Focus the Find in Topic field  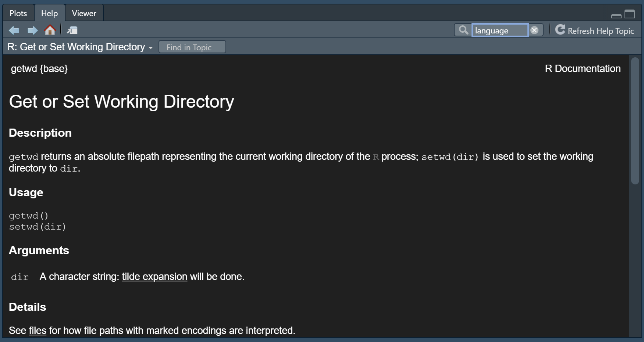pyautogui.click(x=192, y=47)
